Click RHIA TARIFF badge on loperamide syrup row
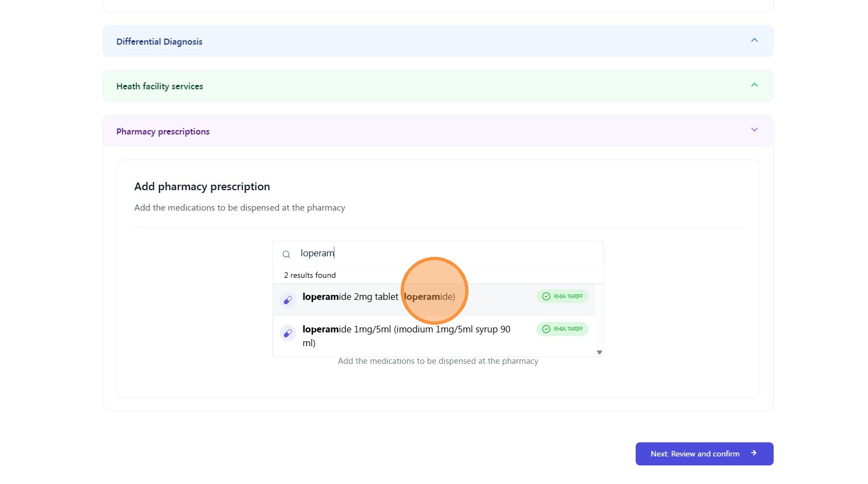 point(562,329)
